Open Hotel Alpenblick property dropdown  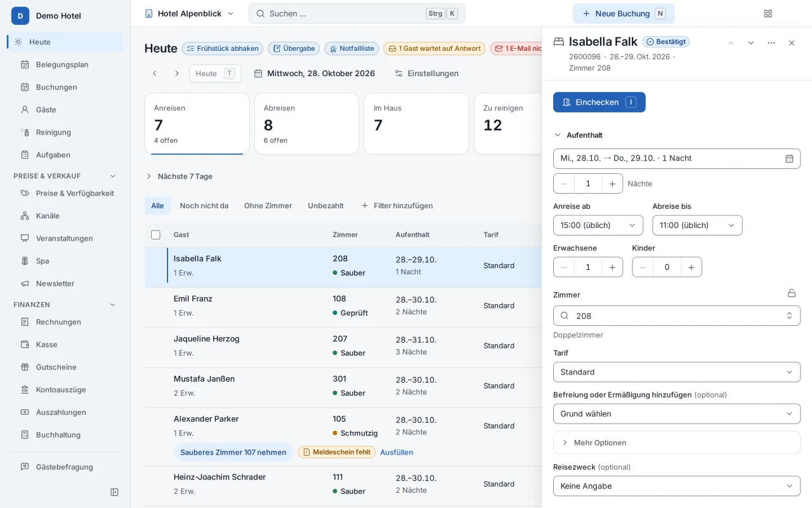[189, 13]
